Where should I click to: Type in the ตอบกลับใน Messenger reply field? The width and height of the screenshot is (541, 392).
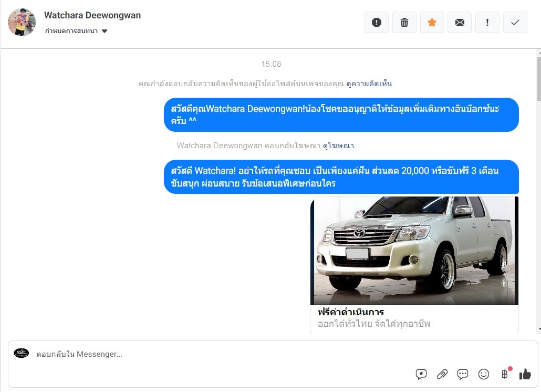coord(210,354)
